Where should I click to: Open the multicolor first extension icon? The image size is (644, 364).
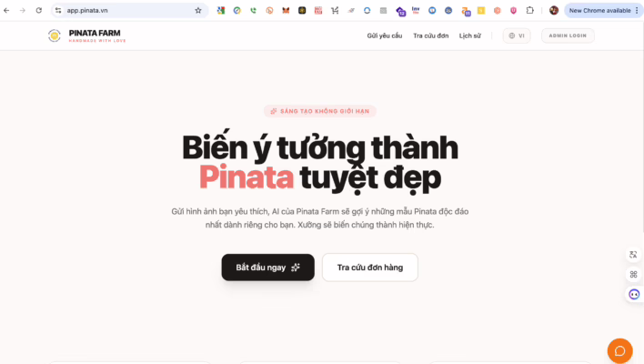point(221,10)
